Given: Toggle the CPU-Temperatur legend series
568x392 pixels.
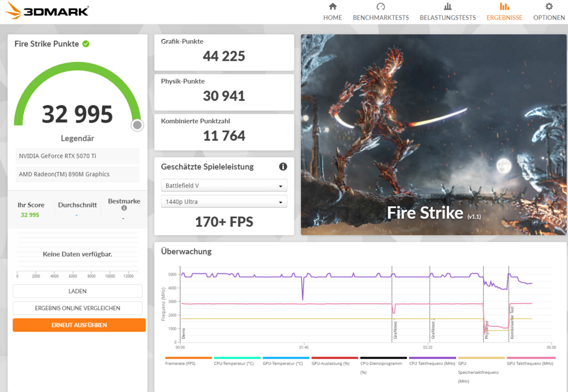Looking at the screenshot, I should click(233, 363).
